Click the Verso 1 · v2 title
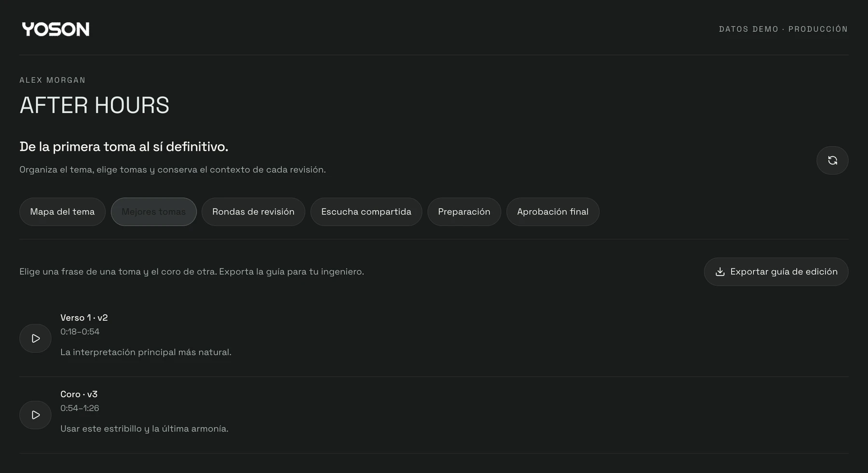The width and height of the screenshot is (868, 473). point(84,318)
